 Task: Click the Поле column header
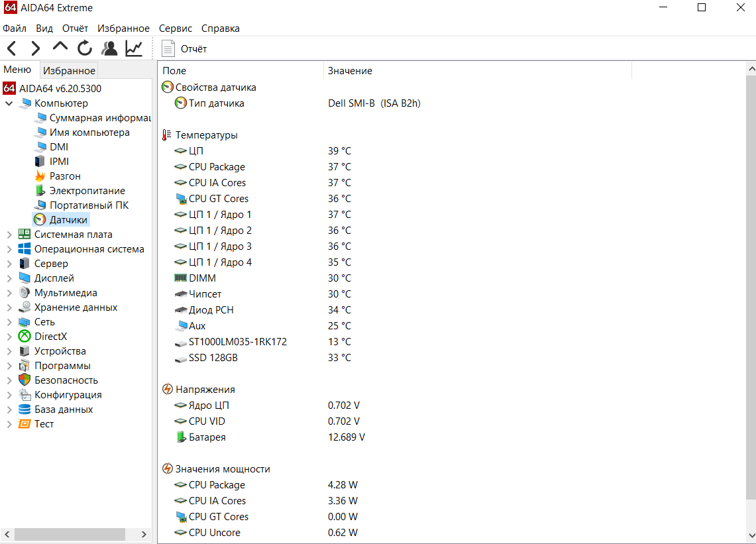tap(241, 71)
